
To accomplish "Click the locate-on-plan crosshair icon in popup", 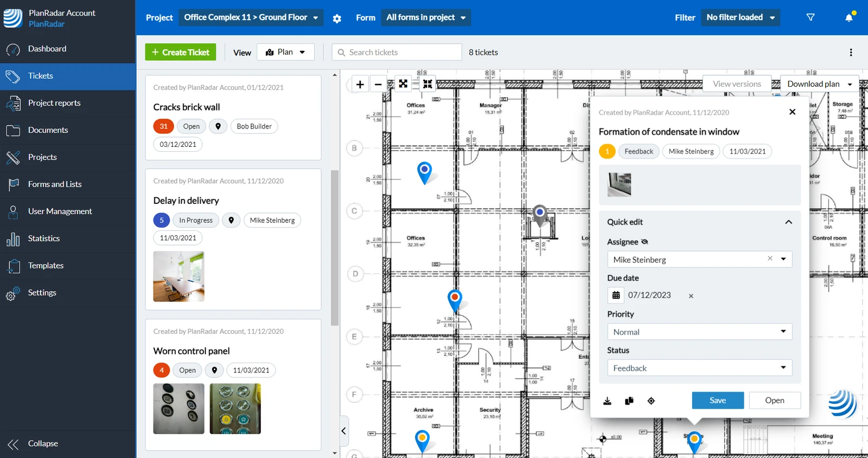I will [x=651, y=401].
